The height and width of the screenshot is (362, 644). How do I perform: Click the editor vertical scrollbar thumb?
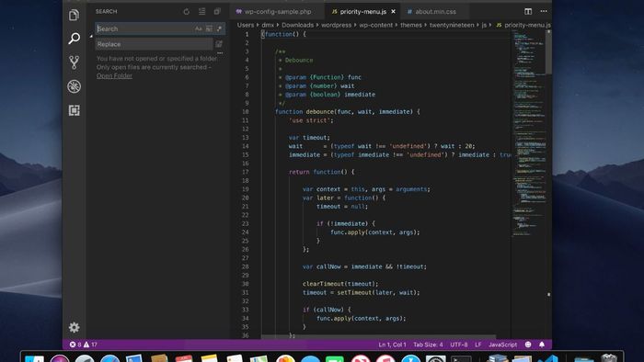(x=548, y=51)
